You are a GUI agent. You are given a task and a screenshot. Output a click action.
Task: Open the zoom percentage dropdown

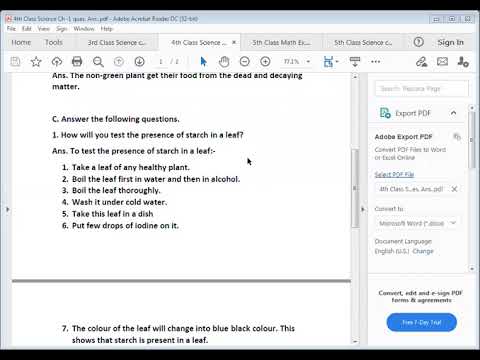pyautogui.click(x=308, y=62)
